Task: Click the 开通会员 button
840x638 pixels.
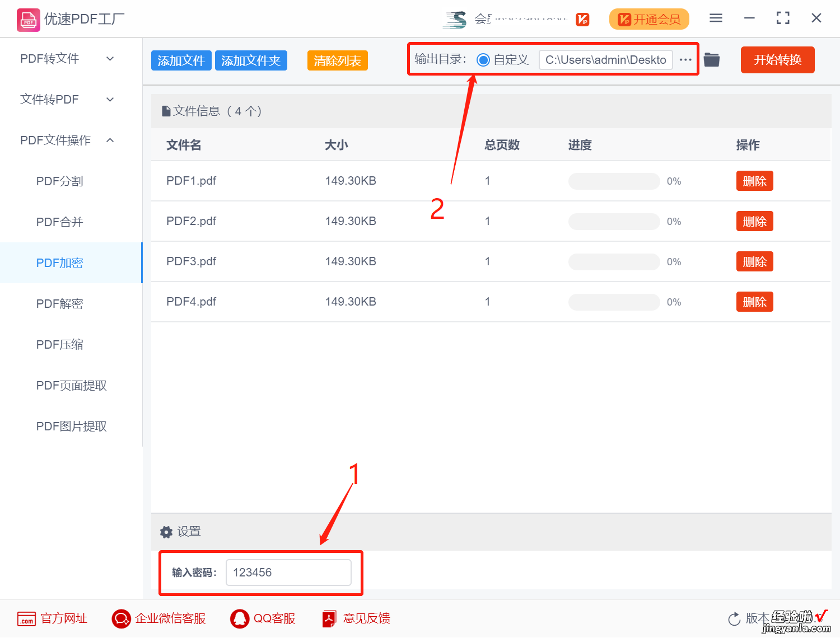Action: point(649,20)
